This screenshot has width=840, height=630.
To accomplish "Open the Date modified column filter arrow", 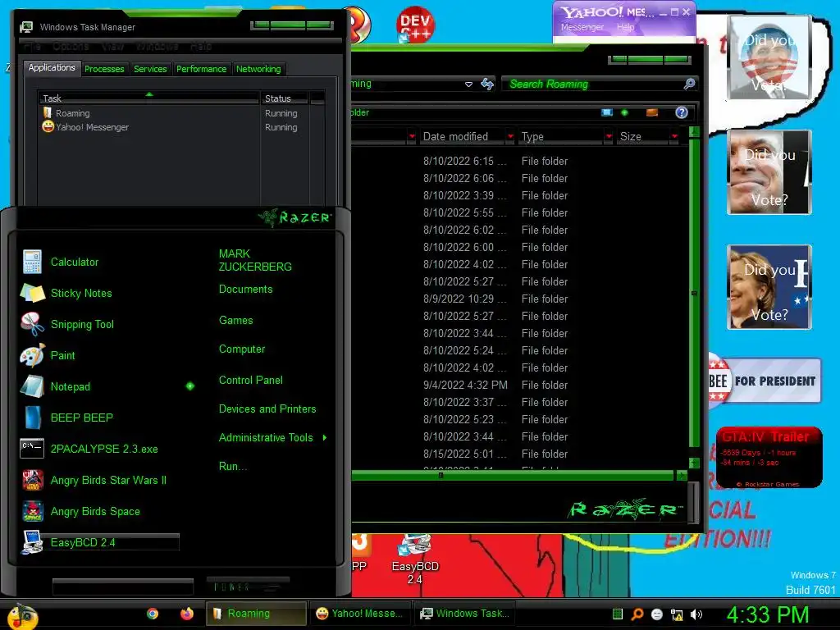I will click(510, 137).
